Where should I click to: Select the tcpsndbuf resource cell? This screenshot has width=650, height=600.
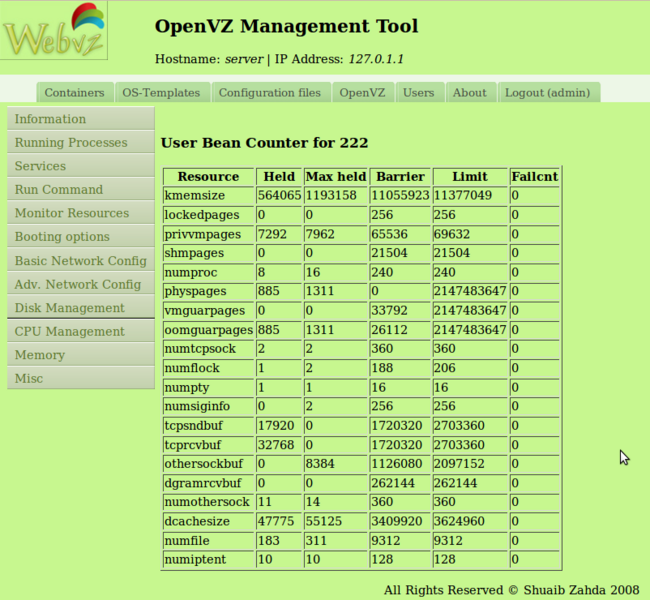(209, 425)
